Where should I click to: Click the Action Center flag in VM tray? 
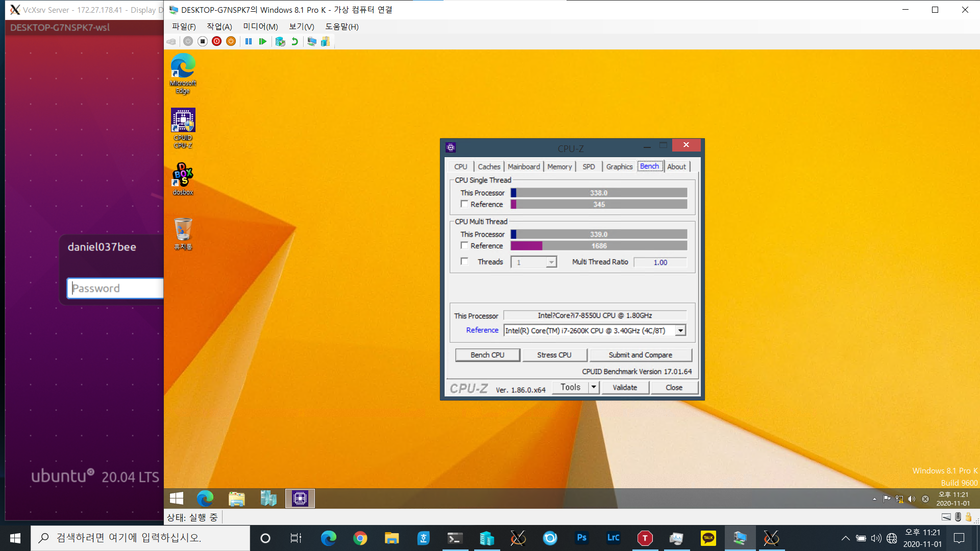pyautogui.click(x=887, y=499)
